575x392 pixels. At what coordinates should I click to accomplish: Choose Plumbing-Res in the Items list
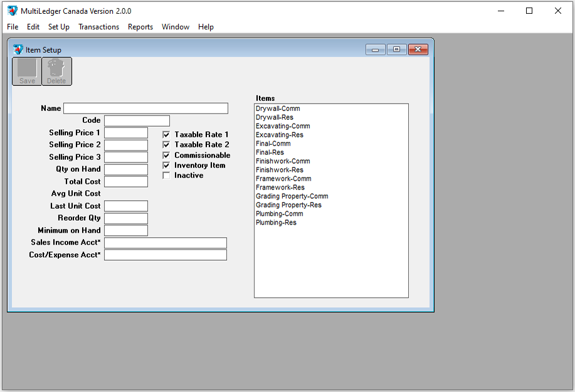tap(276, 223)
